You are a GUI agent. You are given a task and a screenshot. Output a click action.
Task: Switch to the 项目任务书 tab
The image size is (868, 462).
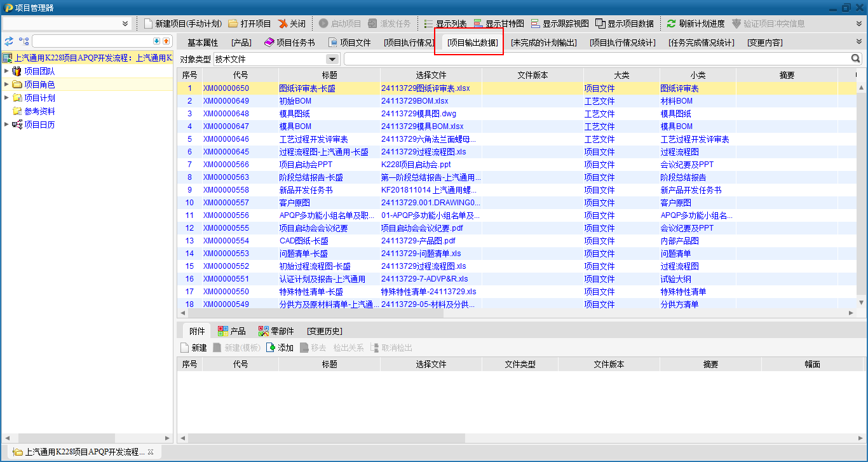tap(289, 43)
